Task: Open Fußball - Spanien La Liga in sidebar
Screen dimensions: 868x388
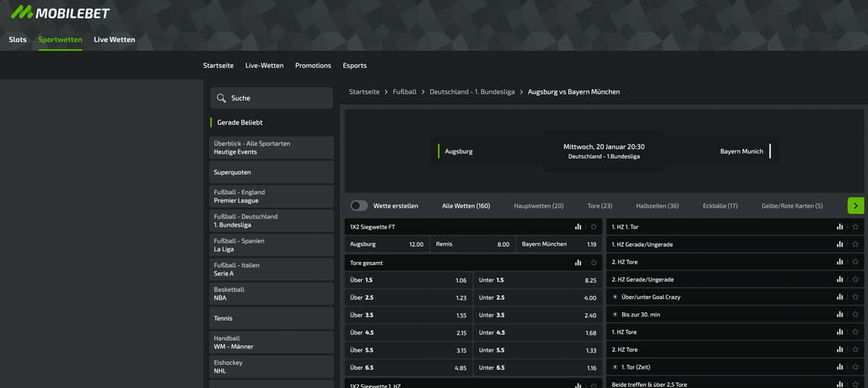Action: [271, 245]
